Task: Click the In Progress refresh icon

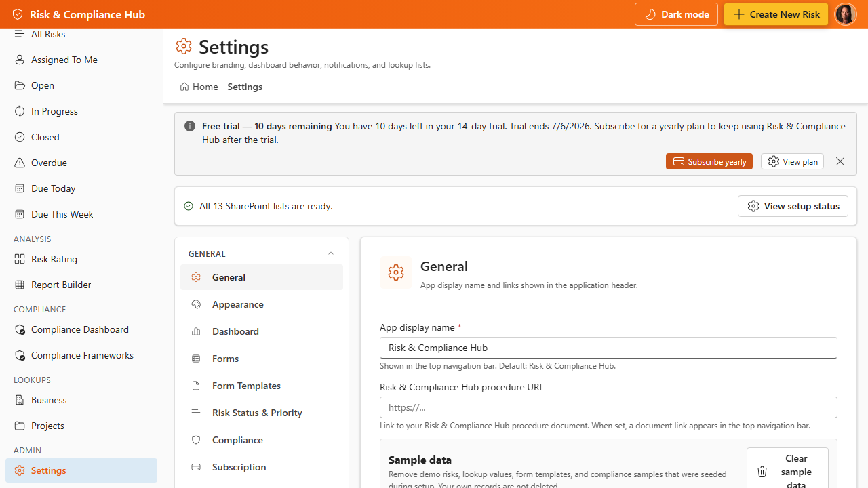Action: click(x=20, y=111)
